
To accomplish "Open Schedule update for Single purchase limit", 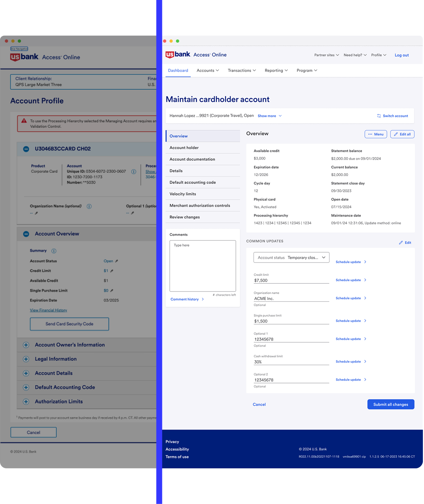I will coord(351,321).
